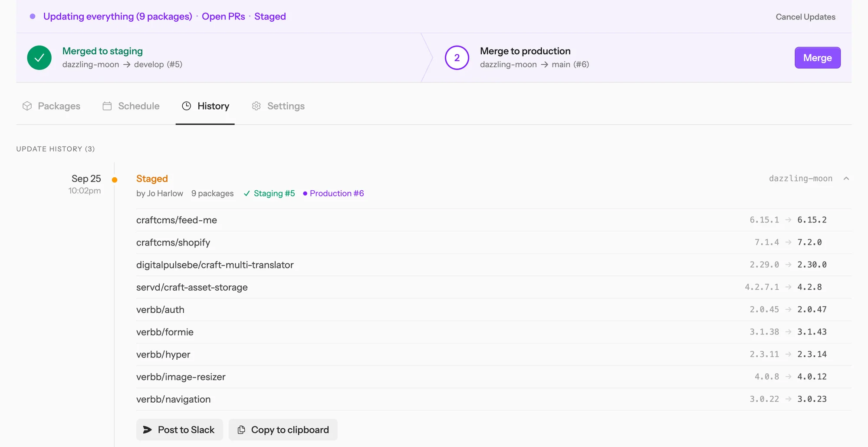Screen dimensions: 868x447
Task: Open the Schedule tab
Action: (131, 106)
